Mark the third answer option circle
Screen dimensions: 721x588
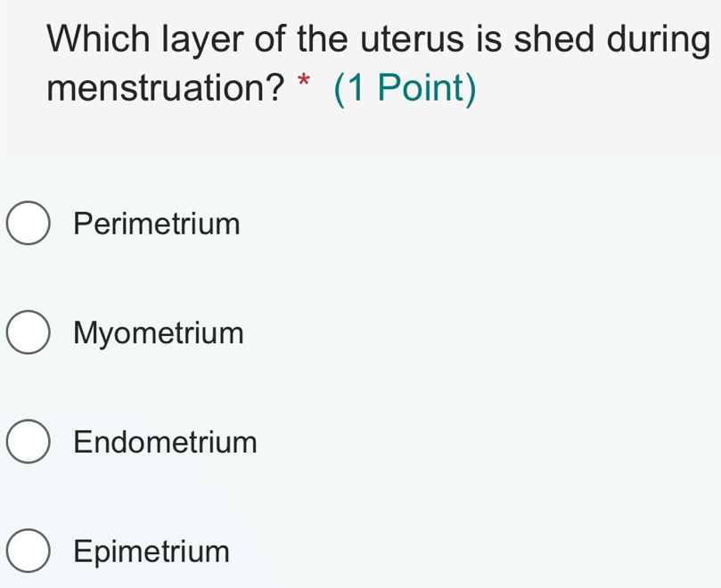29,443
